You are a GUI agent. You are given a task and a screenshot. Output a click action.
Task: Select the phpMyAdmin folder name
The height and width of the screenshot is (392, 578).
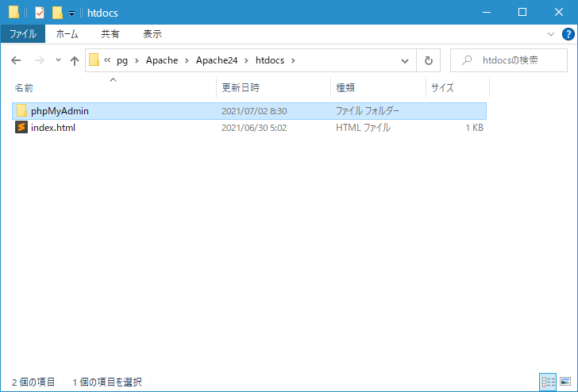(x=60, y=111)
